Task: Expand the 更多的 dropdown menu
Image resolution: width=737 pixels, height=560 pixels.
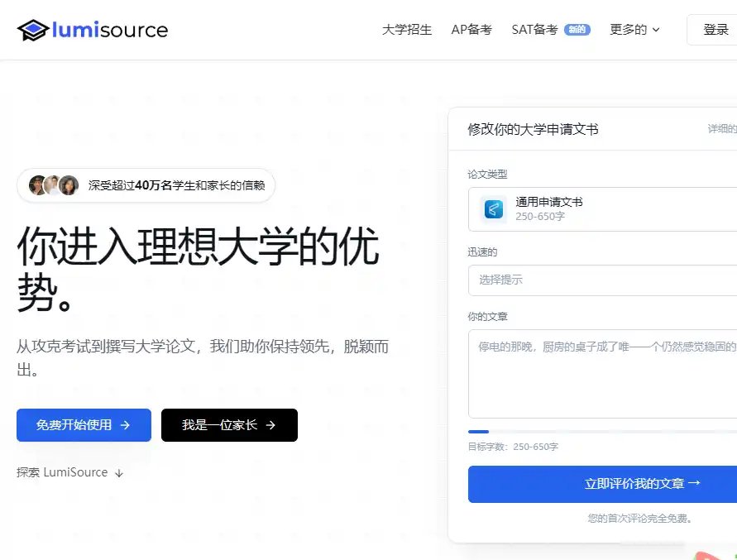Action: pyautogui.click(x=634, y=30)
